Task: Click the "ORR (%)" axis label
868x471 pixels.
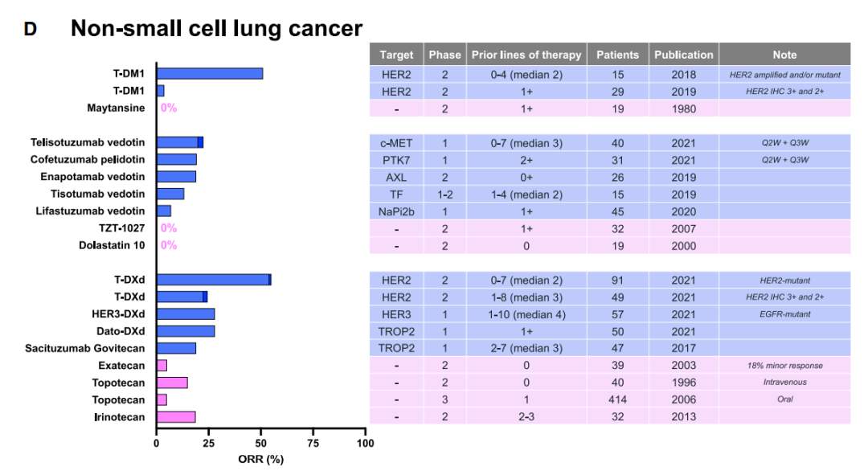Action: (260, 460)
